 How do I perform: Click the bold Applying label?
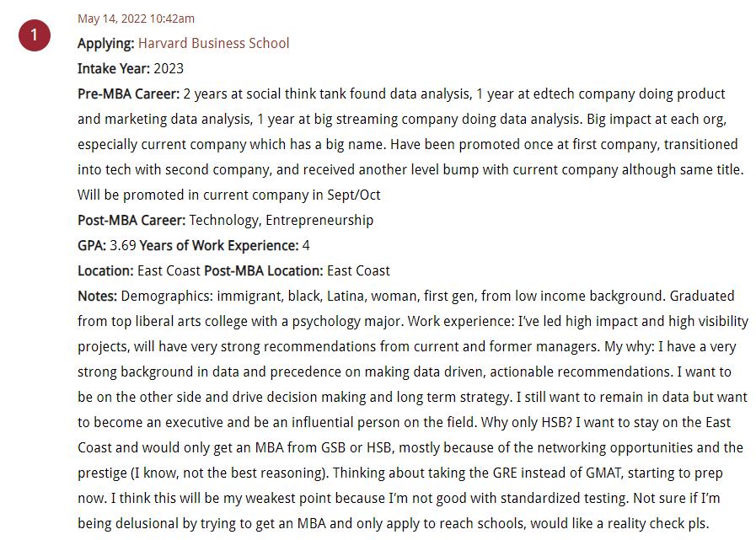click(x=106, y=44)
